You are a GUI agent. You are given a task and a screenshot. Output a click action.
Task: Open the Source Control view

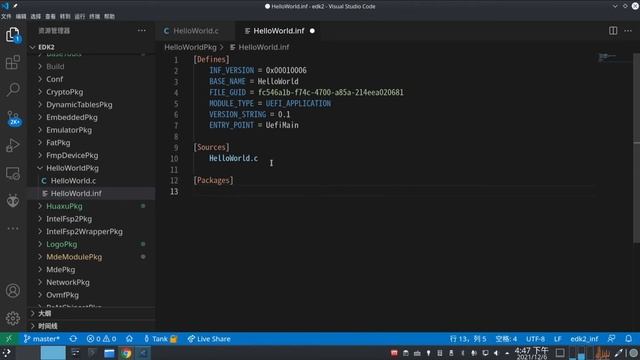[13, 118]
